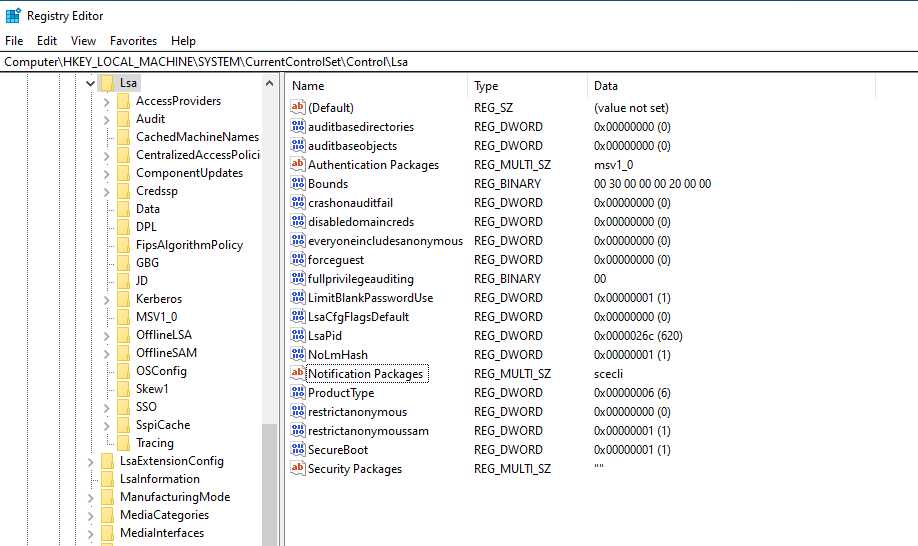
Task: Expand the MediaCategories key
Action: pos(91,515)
